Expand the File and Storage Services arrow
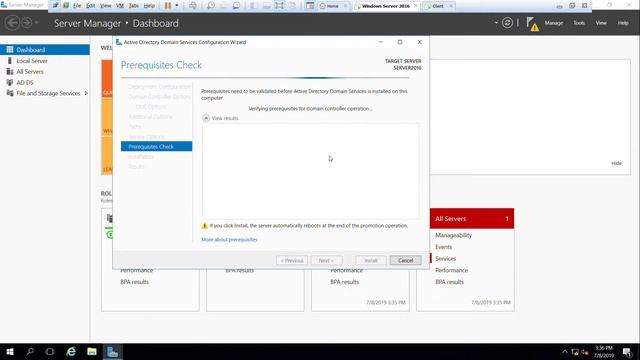This screenshot has width=640, height=360. point(86,93)
